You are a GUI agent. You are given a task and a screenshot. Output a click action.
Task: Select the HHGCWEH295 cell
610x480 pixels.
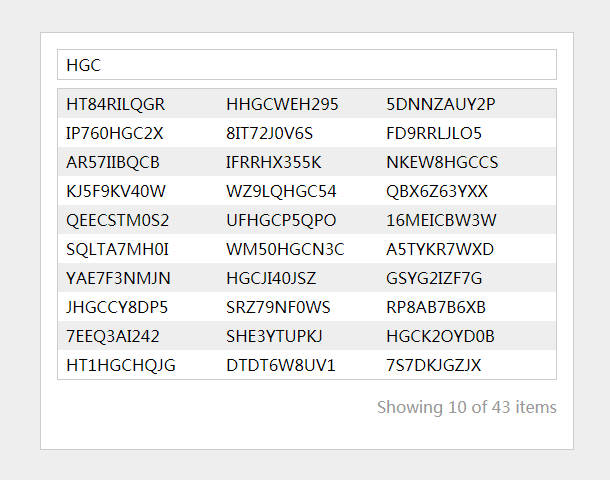282,104
